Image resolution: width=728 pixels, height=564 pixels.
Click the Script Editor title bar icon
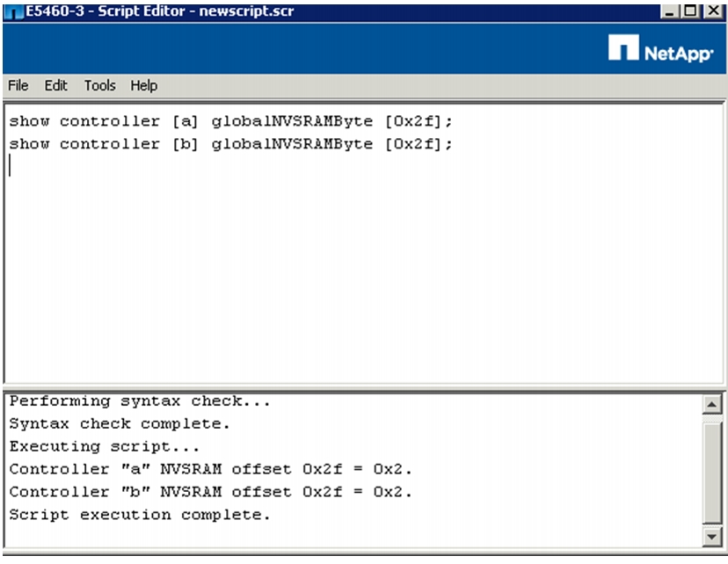pos(13,12)
